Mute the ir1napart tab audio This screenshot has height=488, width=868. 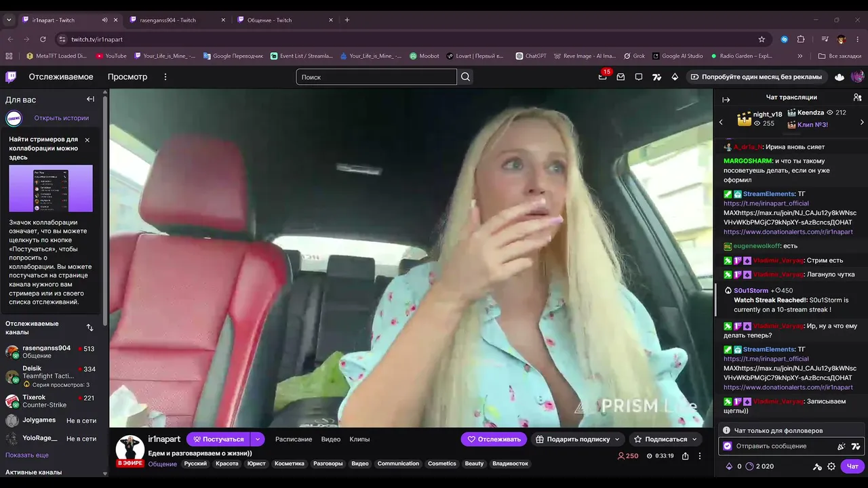(104, 20)
